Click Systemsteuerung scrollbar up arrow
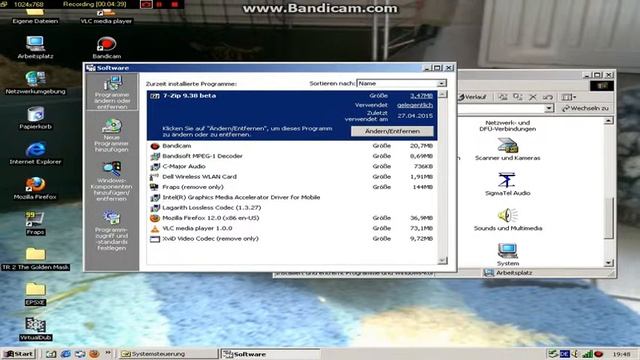The width and height of the screenshot is (640, 360). click(x=609, y=121)
